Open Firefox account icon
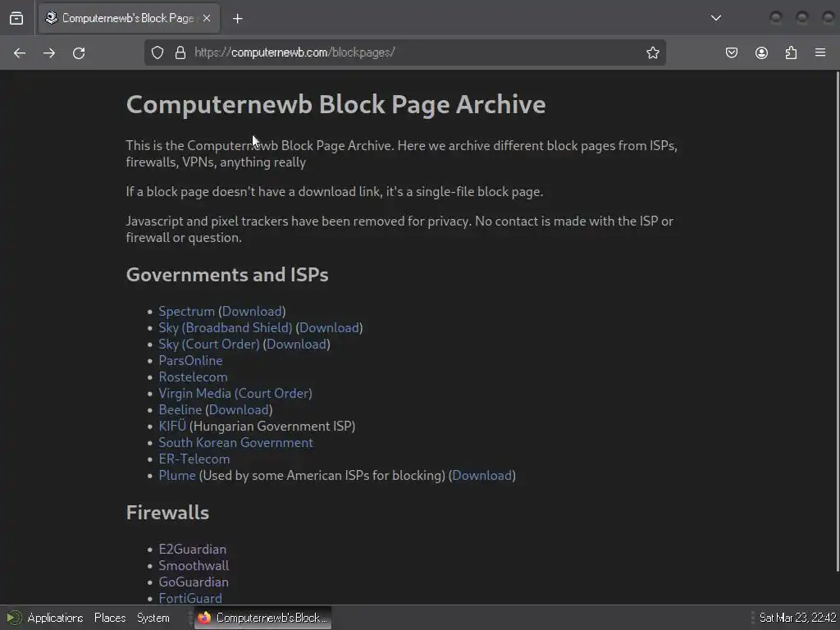Screen dimensions: 840x630 point(761,52)
